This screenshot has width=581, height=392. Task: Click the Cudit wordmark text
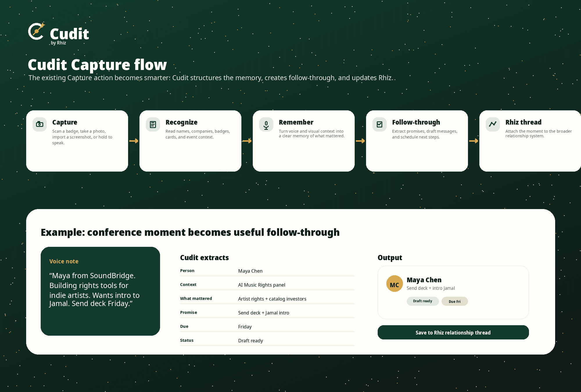tap(69, 34)
